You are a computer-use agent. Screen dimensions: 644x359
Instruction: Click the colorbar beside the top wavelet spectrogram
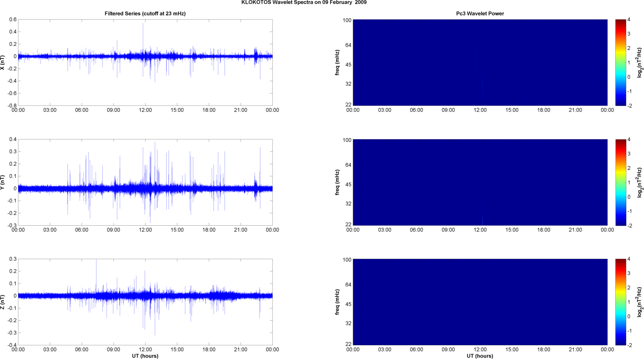620,62
